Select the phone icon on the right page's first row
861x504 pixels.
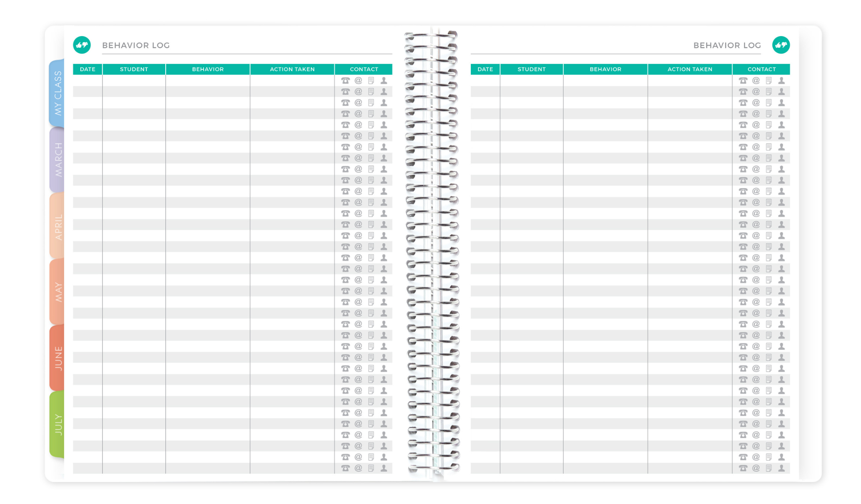click(x=743, y=80)
